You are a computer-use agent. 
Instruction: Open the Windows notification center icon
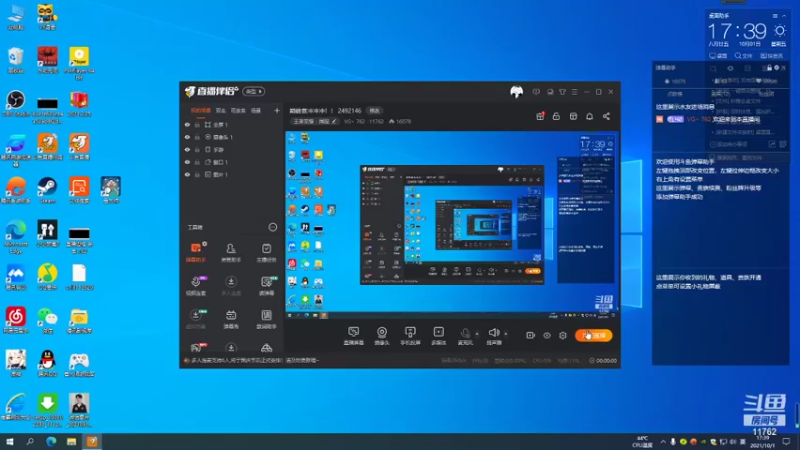[786, 442]
